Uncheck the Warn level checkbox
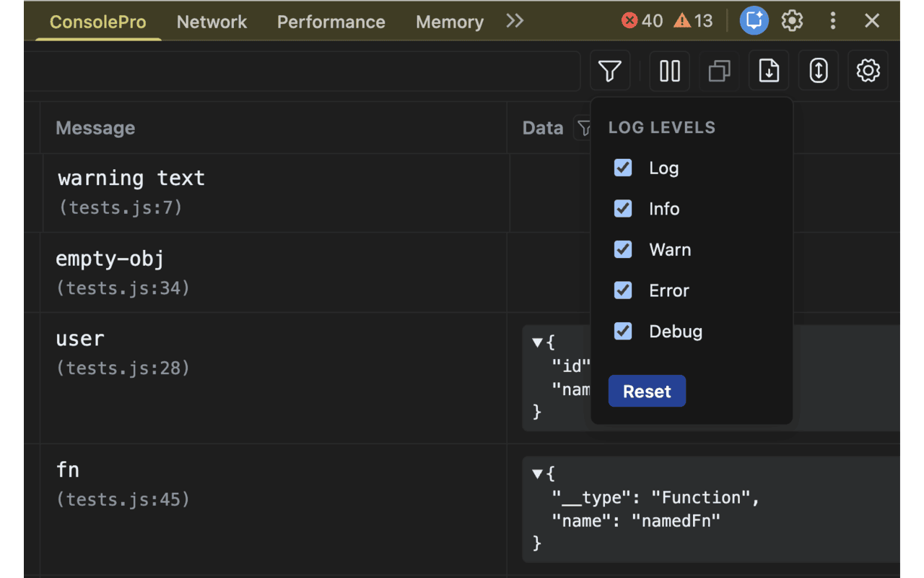 click(x=623, y=249)
